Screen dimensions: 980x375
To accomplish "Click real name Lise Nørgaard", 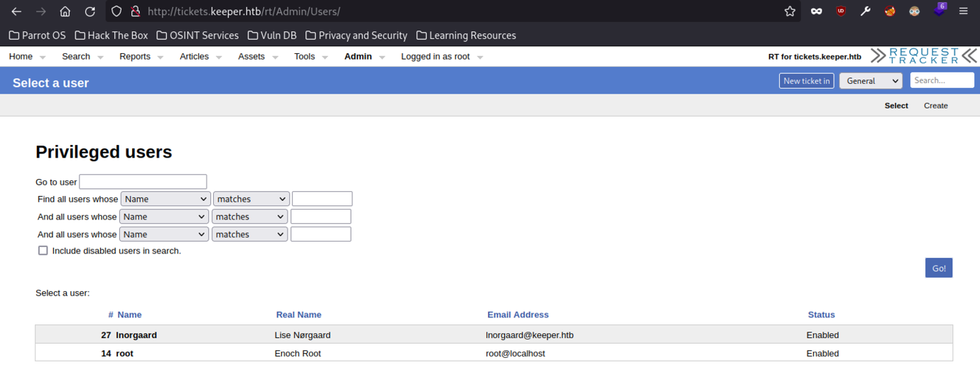I will tap(303, 335).
